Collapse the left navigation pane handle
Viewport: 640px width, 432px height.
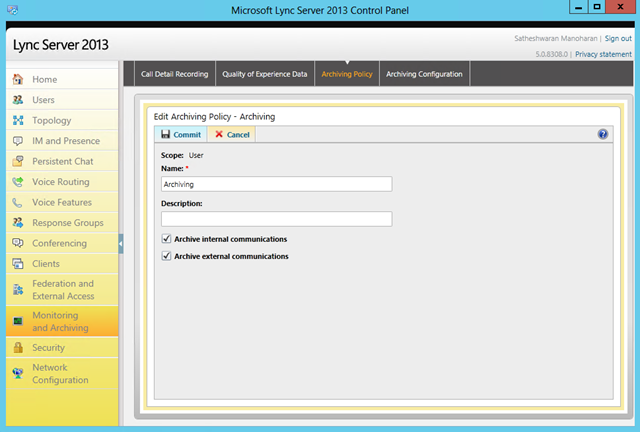click(x=121, y=244)
